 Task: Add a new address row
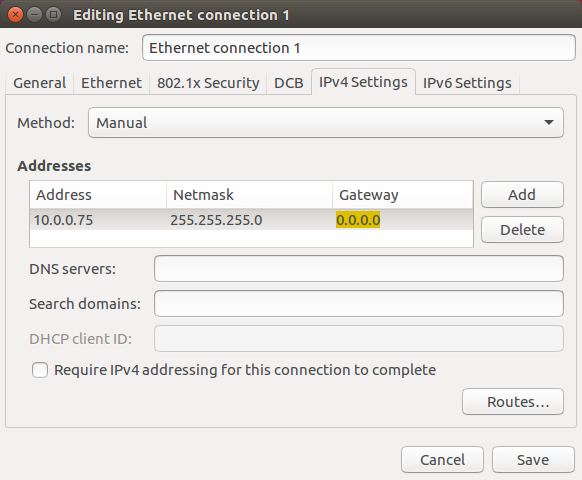tap(522, 195)
